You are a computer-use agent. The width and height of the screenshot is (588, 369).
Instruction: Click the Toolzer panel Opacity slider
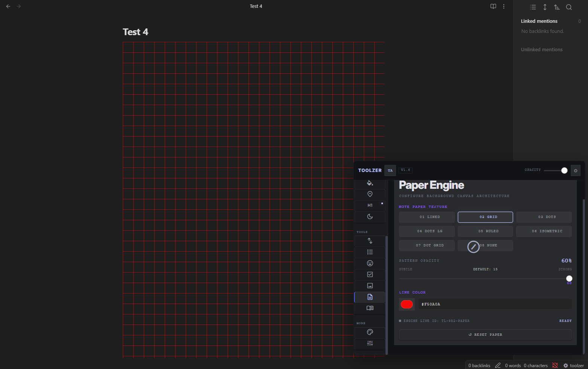click(x=555, y=170)
